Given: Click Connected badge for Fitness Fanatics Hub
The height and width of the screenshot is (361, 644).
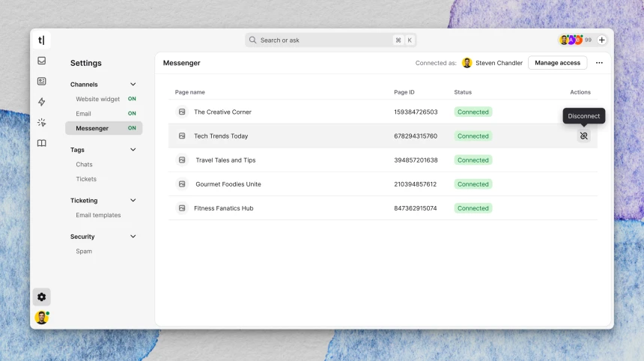Looking at the screenshot, I should (x=473, y=208).
